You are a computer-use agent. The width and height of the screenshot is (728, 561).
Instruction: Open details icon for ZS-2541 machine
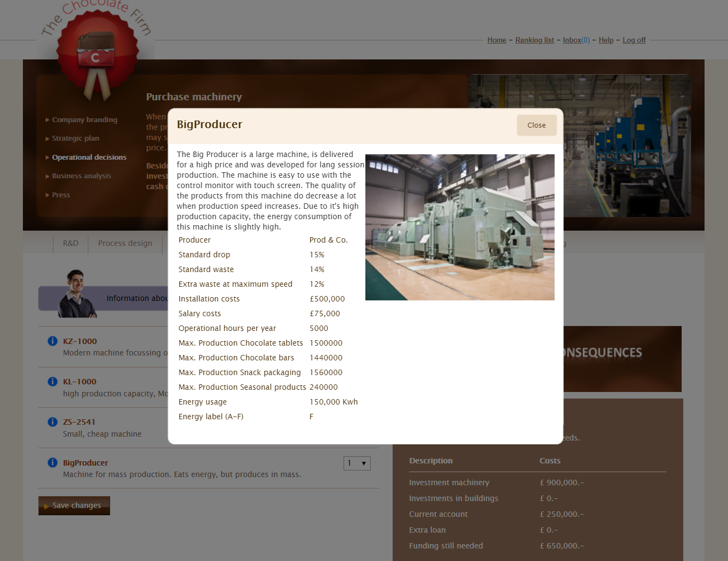52,421
